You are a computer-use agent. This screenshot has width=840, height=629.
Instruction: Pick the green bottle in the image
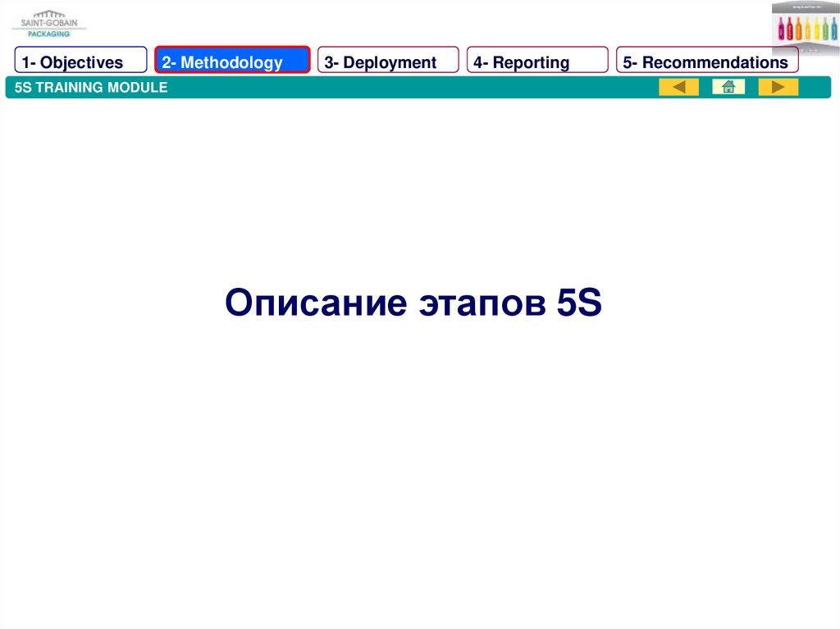click(826, 30)
